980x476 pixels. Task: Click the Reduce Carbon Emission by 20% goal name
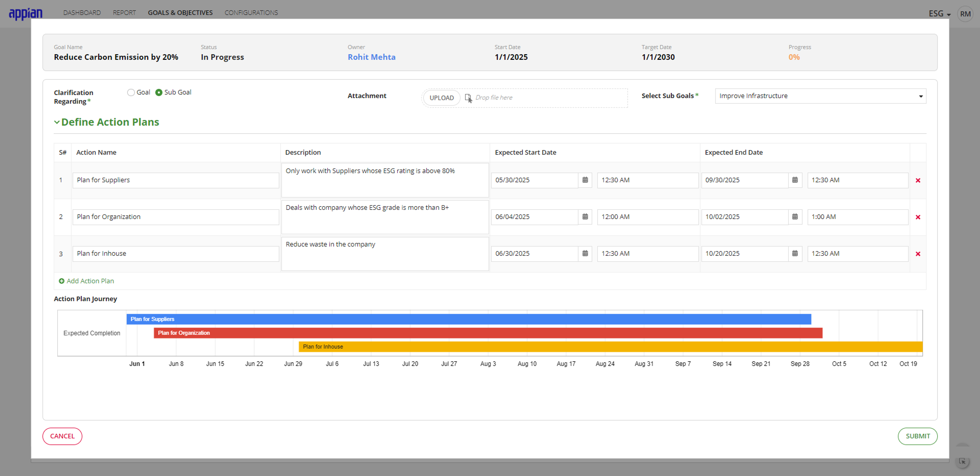[116, 57]
